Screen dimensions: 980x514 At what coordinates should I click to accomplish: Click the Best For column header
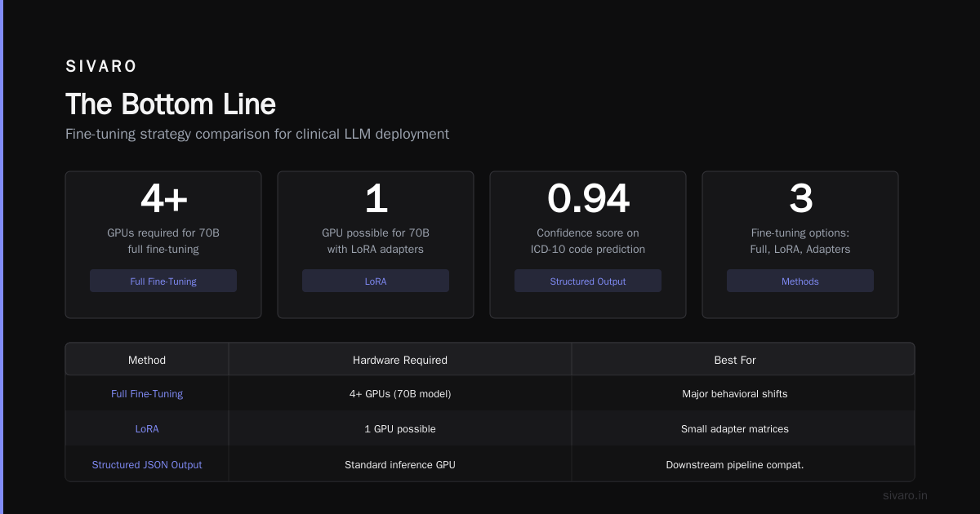[735, 360]
